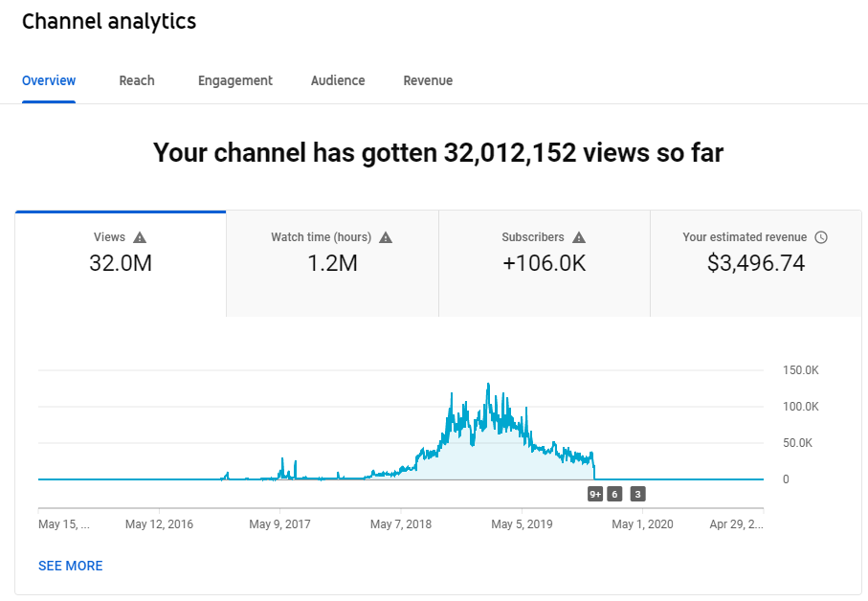Click the clock icon beside estimated revenue
This screenshot has height=601, width=868.
coord(821,237)
